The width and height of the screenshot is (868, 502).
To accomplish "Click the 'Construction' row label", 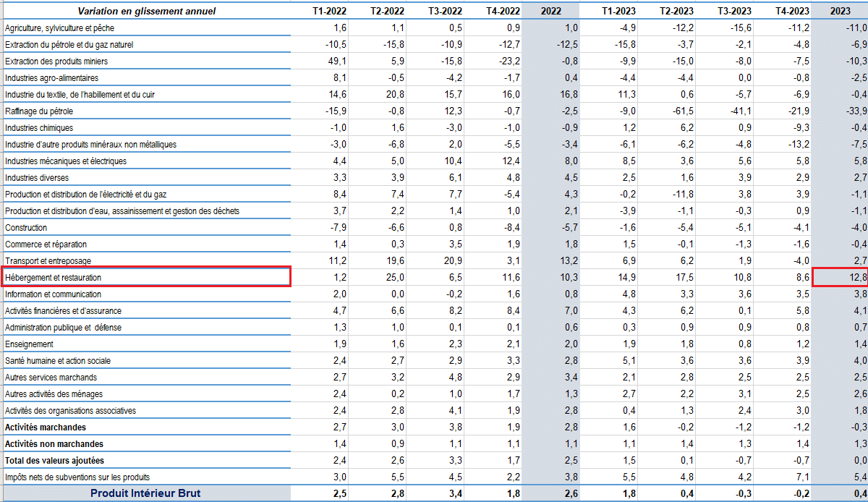I will (26, 228).
